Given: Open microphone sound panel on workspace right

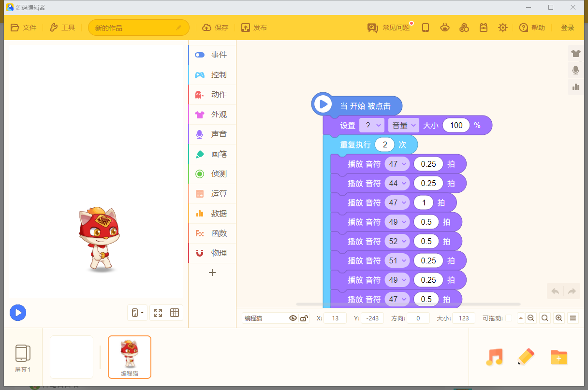Looking at the screenshot, I should tap(575, 70).
